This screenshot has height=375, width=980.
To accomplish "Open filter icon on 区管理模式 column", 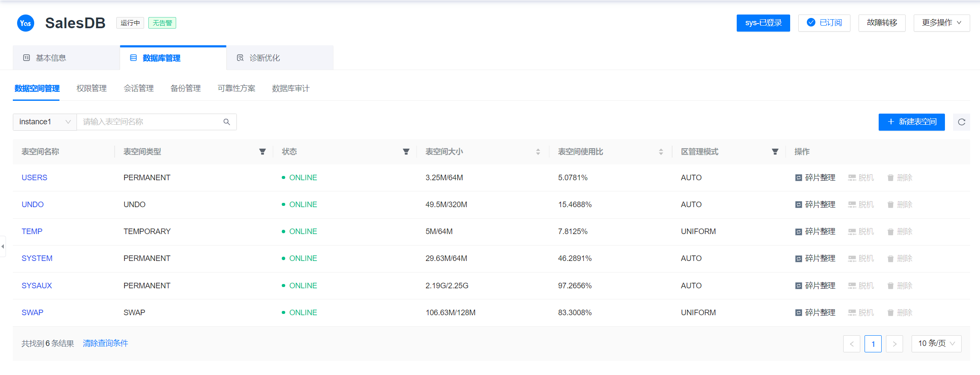I will click(x=775, y=152).
